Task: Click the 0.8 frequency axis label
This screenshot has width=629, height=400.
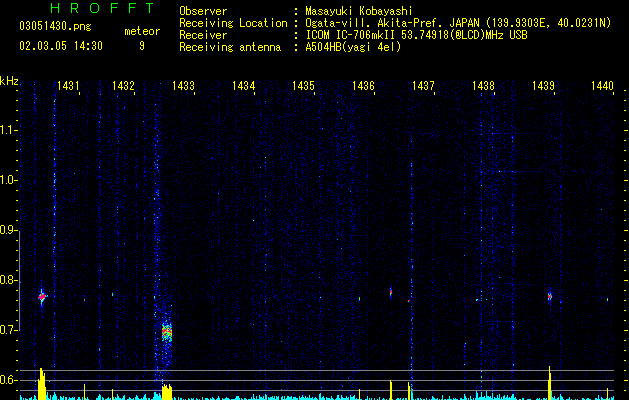Action: (8, 280)
